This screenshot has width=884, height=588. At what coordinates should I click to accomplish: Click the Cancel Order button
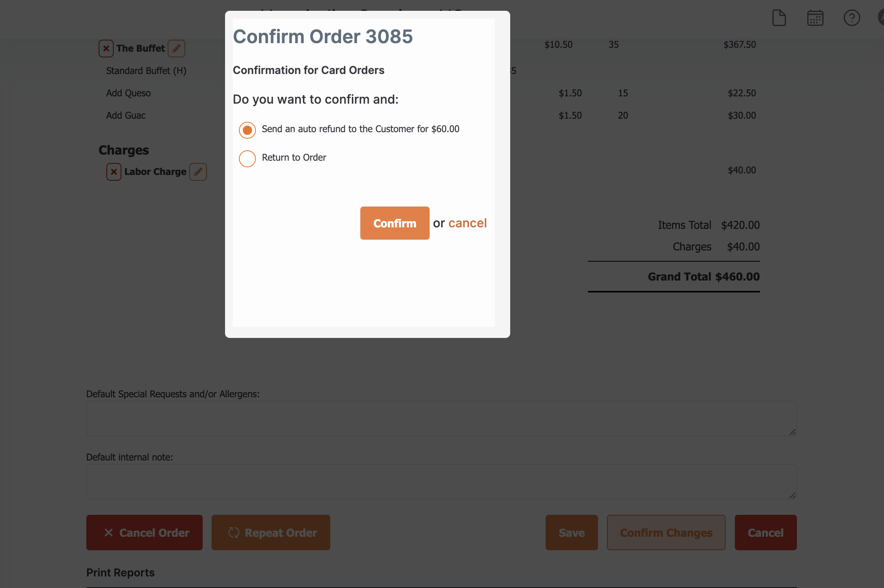coord(145,533)
